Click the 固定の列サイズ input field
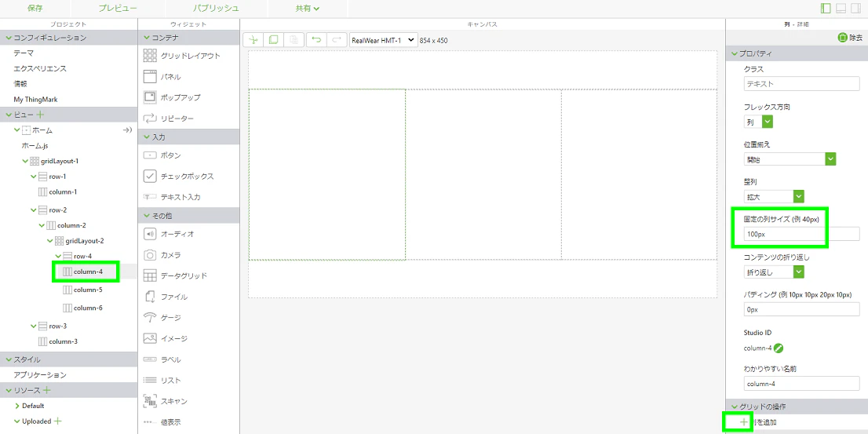 click(801, 234)
